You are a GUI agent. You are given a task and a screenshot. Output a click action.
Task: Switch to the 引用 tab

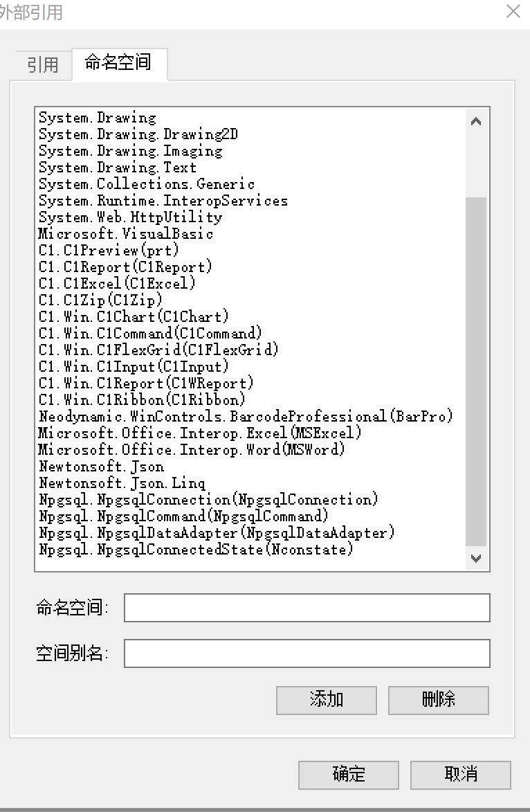tap(43, 65)
